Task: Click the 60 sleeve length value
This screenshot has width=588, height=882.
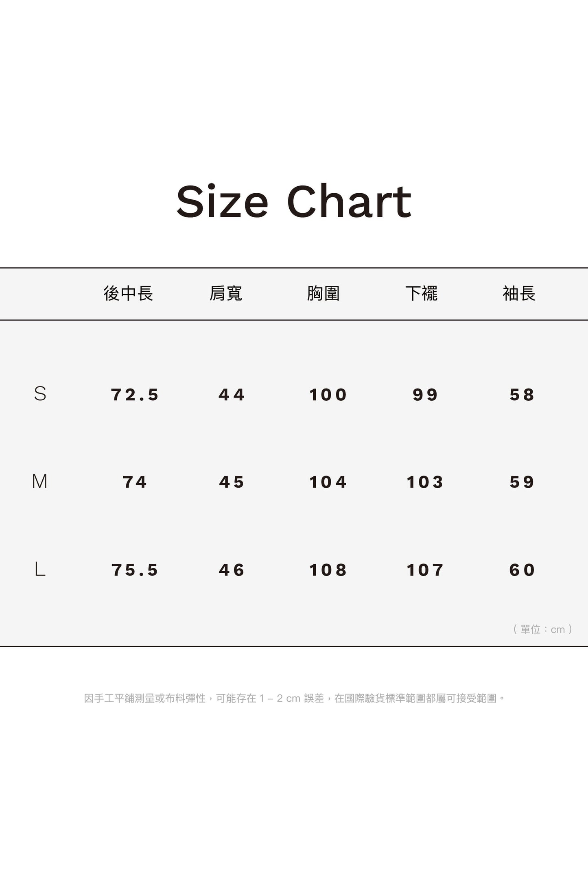Action: tap(522, 570)
